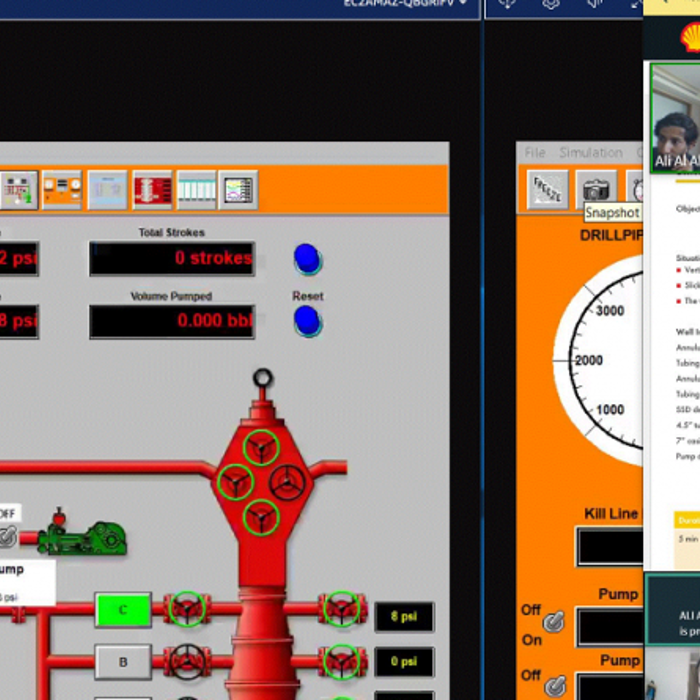Click the blue Reset button for Volume Pumped
This screenshot has height=700, width=700.
point(307,321)
